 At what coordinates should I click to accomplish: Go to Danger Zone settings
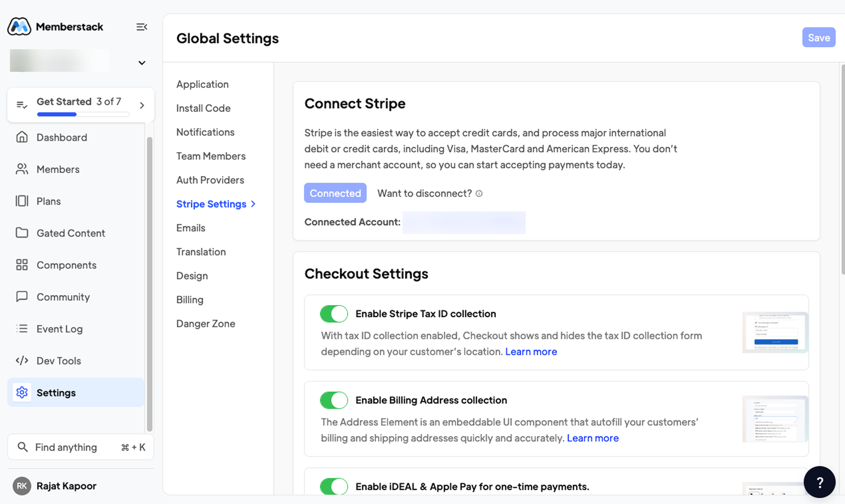coord(206,324)
